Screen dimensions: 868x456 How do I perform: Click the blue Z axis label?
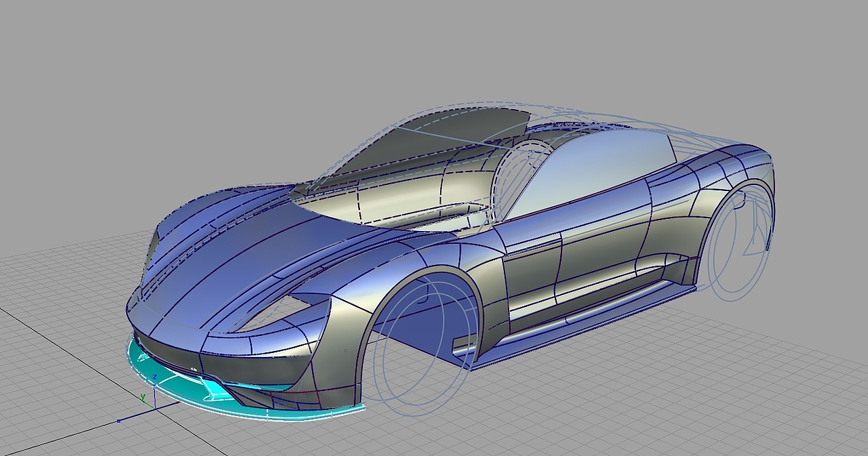[x=155, y=376]
